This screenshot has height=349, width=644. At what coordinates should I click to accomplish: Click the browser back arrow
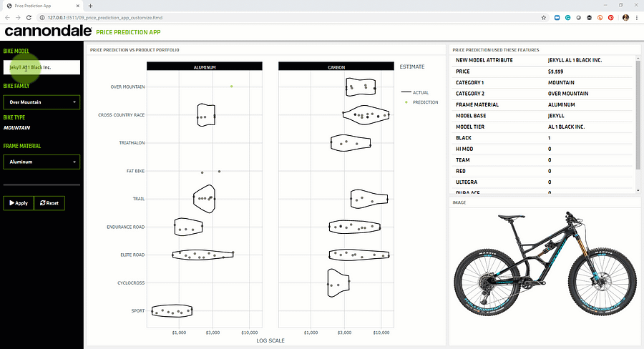pyautogui.click(x=7, y=18)
